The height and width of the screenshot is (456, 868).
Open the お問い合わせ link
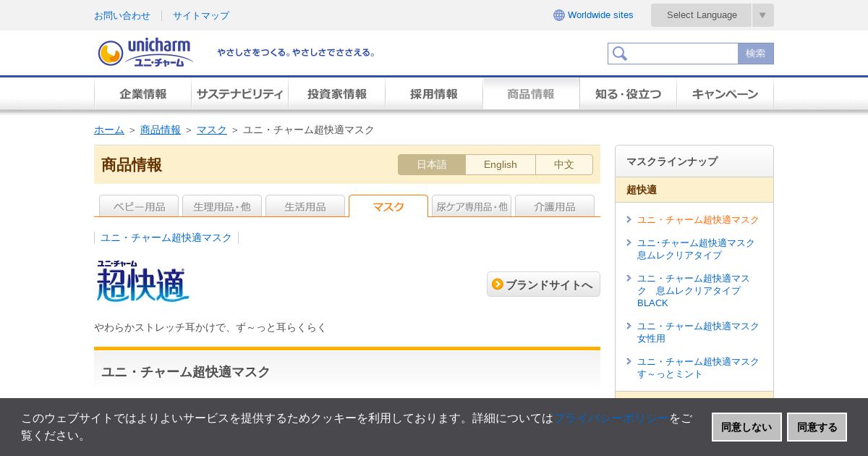(x=122, y=15)
